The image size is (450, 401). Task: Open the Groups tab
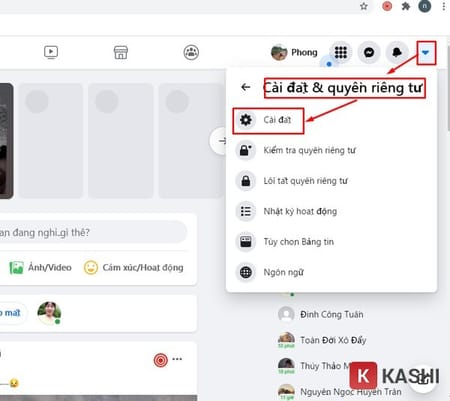click(x=191, y=52)
